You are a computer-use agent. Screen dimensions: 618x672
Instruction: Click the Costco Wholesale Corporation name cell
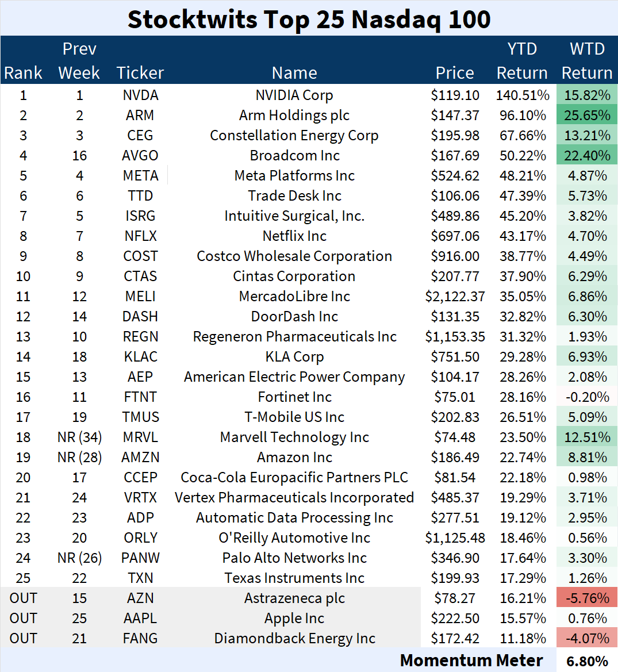point(294,256)
